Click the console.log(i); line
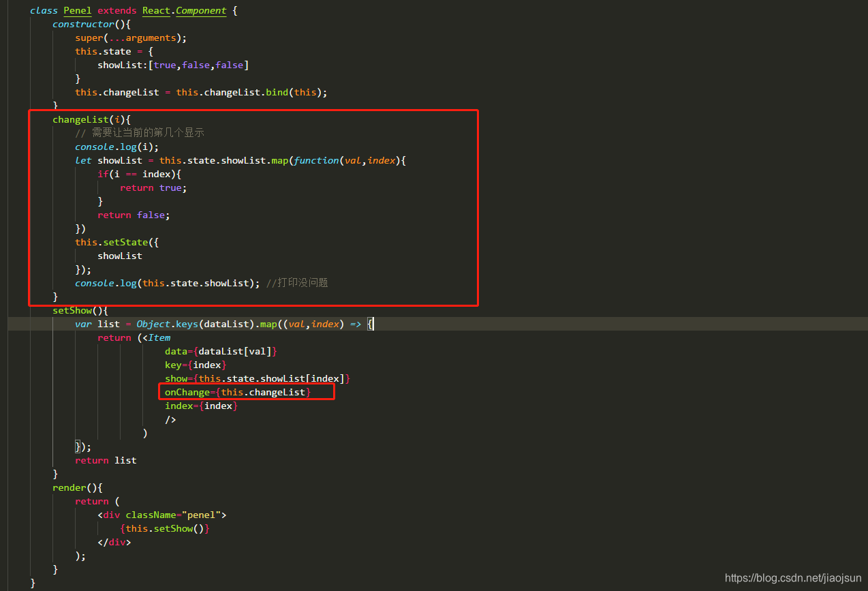 [x=117, y=147]
